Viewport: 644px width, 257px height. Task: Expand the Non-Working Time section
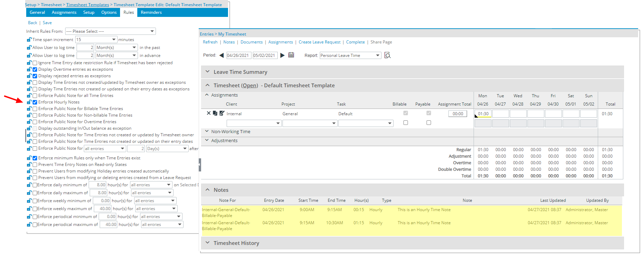[207, 131]
